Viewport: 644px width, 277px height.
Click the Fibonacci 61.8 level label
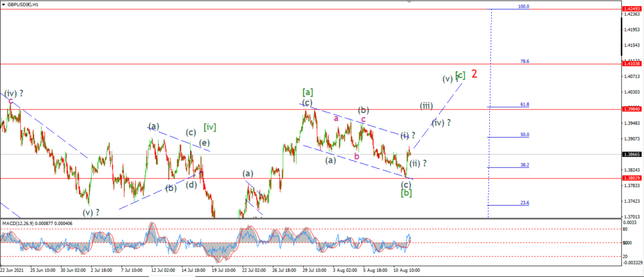coord(525,105)
